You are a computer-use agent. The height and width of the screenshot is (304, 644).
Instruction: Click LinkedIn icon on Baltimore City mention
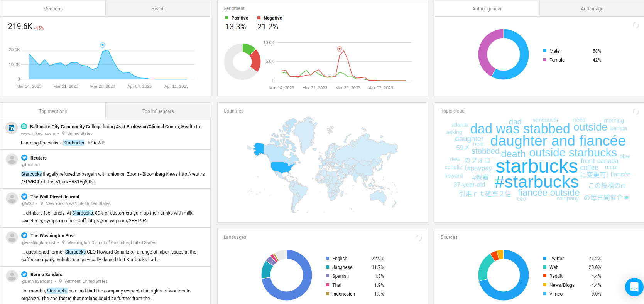(12, 128)
